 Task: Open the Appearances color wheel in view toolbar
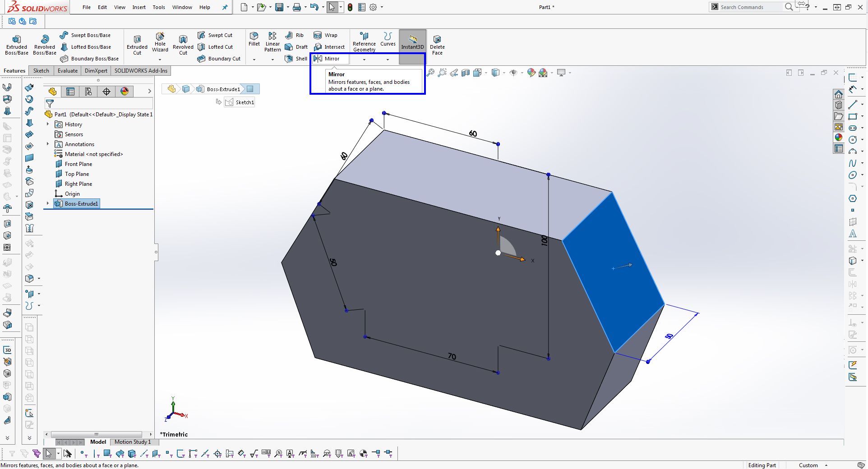pos(531,73)
